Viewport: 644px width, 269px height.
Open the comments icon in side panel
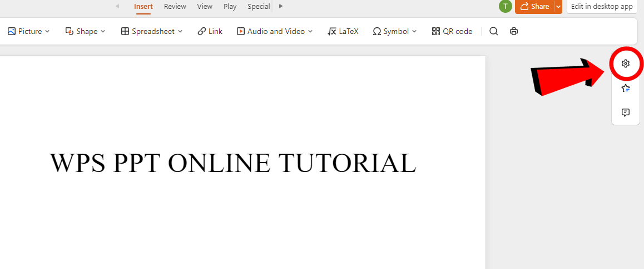coord(626,113)
